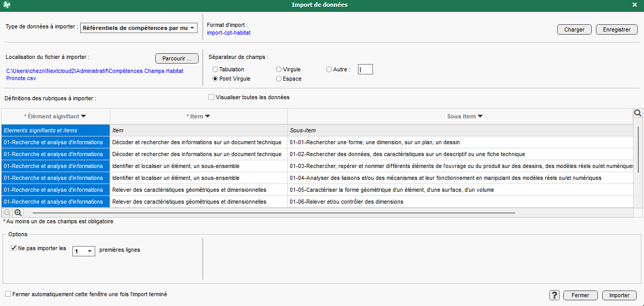Click the import-cpt-habitat format link
Screen dimensions: 644x306
pos(229,33)
